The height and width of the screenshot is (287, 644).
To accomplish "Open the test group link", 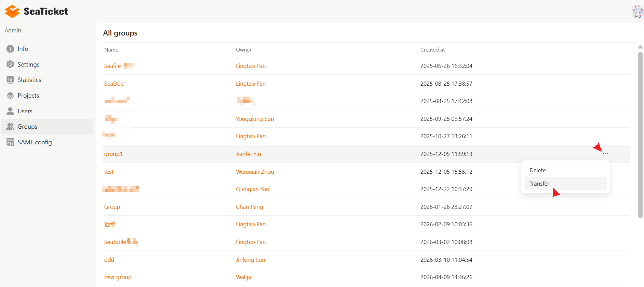I will [x=109, y=172].
